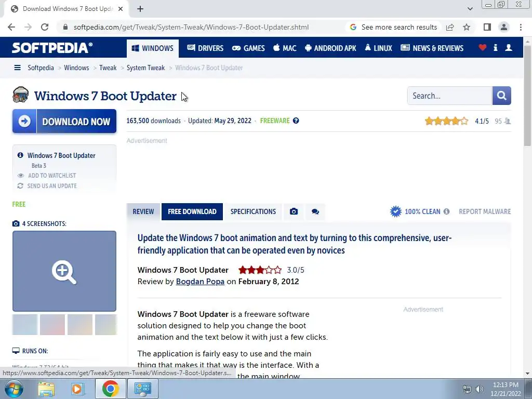Open Windows Explorer from taskbar
Image resolution: width=532 pixels, height=399 pixels.
pos(46,389)
